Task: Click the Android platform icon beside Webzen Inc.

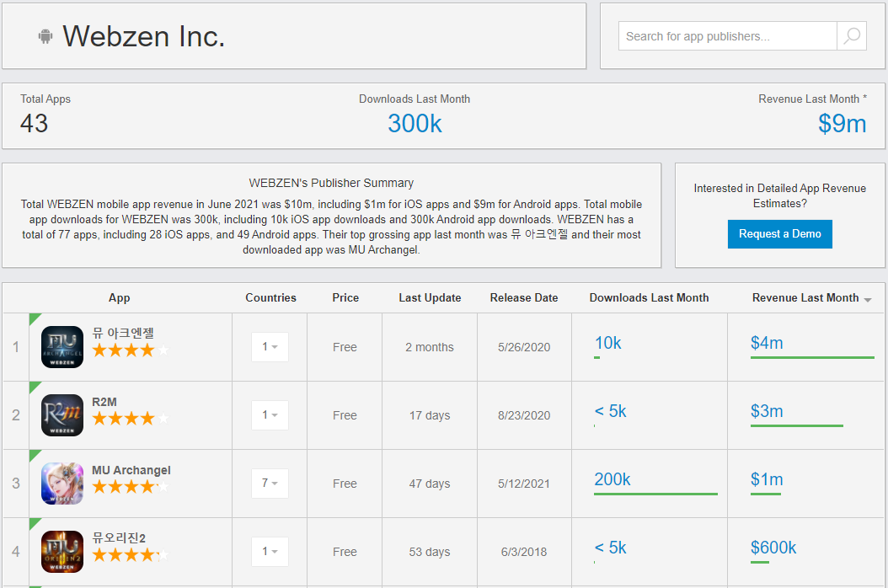Action: [45, 36]
